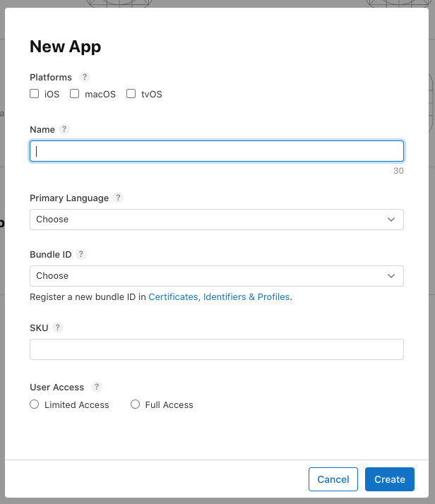Show Primary Language help tooltip icon
This screenshot has width=435, height=504.
coord(118,198)
